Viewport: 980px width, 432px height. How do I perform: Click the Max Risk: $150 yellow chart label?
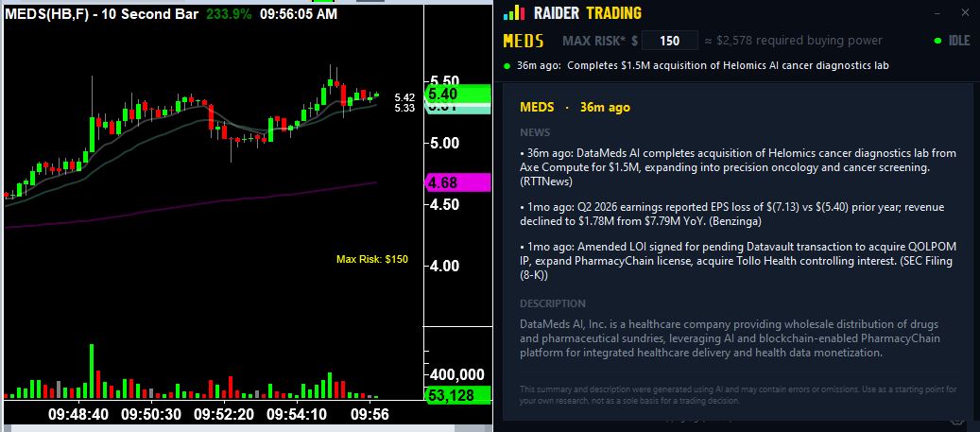click(x=372, y=259)
